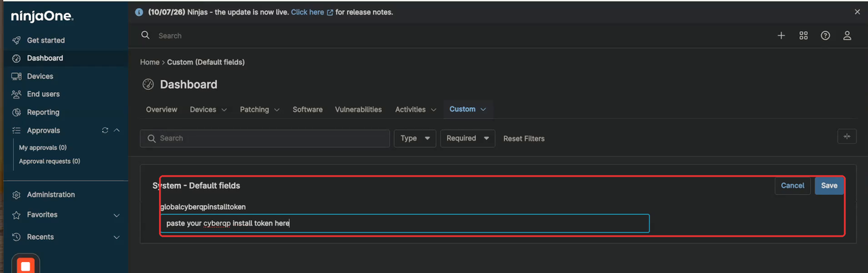Click the red stop recording button
The width and height of the screenshot is (868, 273).
pos(25,266)
